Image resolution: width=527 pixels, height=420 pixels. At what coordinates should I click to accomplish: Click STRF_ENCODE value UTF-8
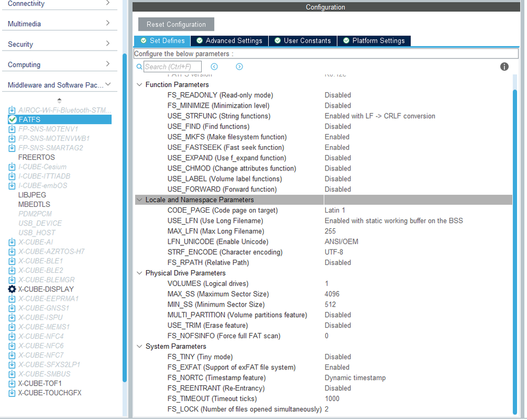[x=334, y=252]
